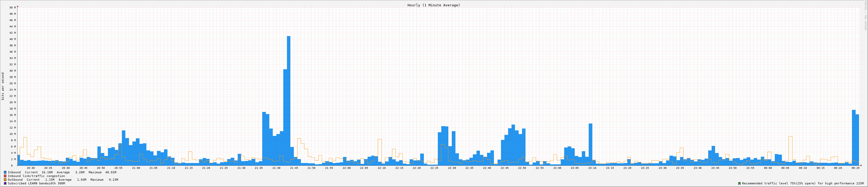This screenshot has height=187, width=868.
Task: Click the 50 M label on y-axis
Action: pyautogui.click(x=12, y=7)
